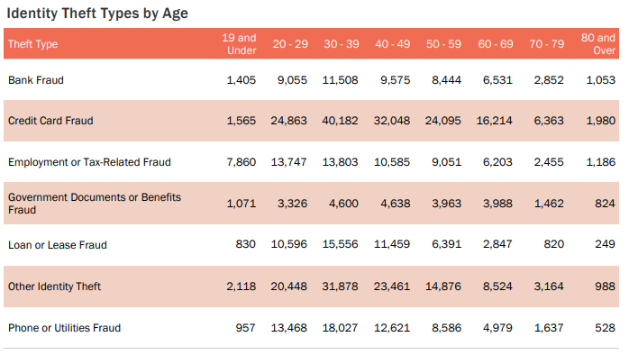Screen dimensions: 629x364
Task: Click the Credit Card Fraud row label
Action: (x=50, y=121)
